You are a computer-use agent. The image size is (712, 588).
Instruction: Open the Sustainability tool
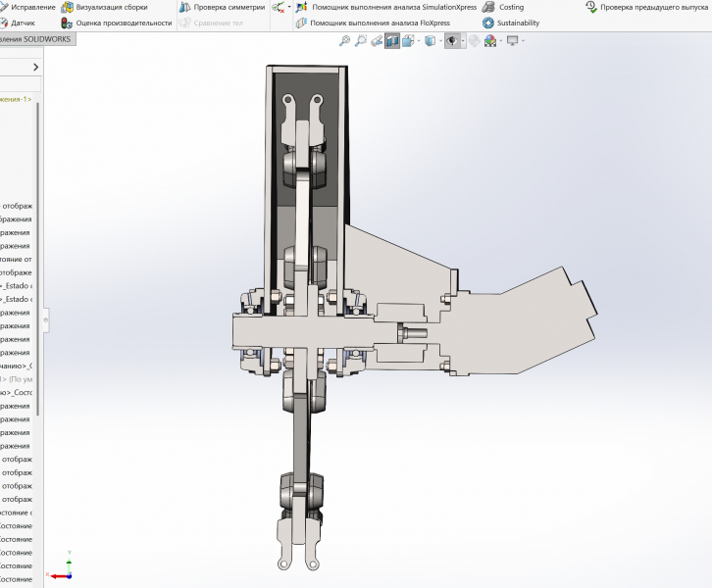coord(511,23)
